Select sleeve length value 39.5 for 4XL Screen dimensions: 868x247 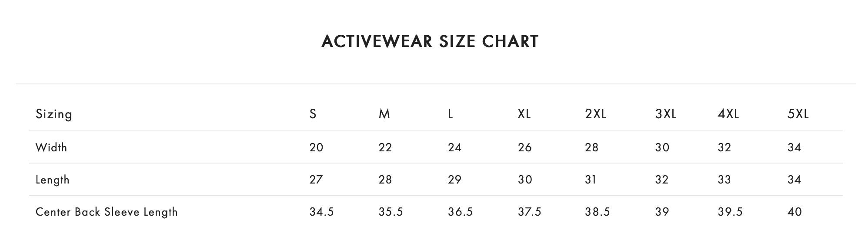coord(730,212)
